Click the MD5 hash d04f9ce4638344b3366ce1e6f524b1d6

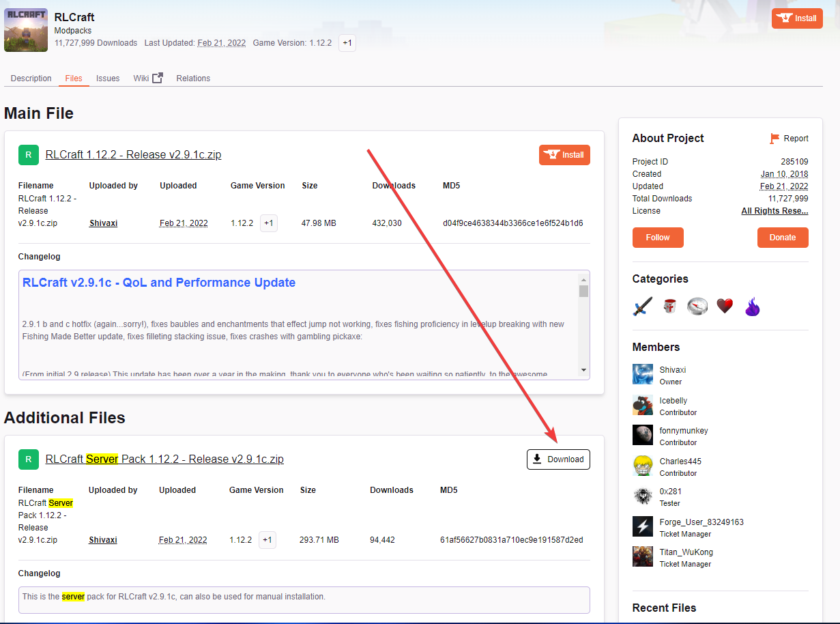point(512,223)
